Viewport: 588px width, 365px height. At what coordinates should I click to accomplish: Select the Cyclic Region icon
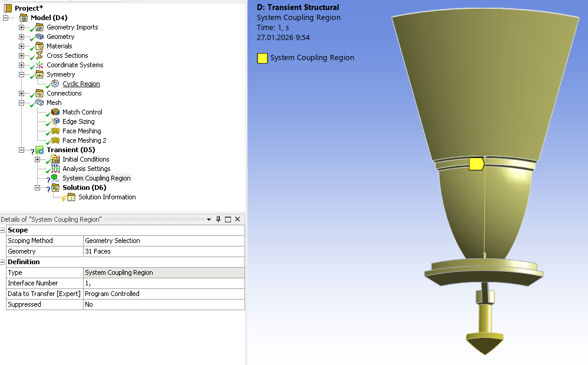tap(55, 84)
